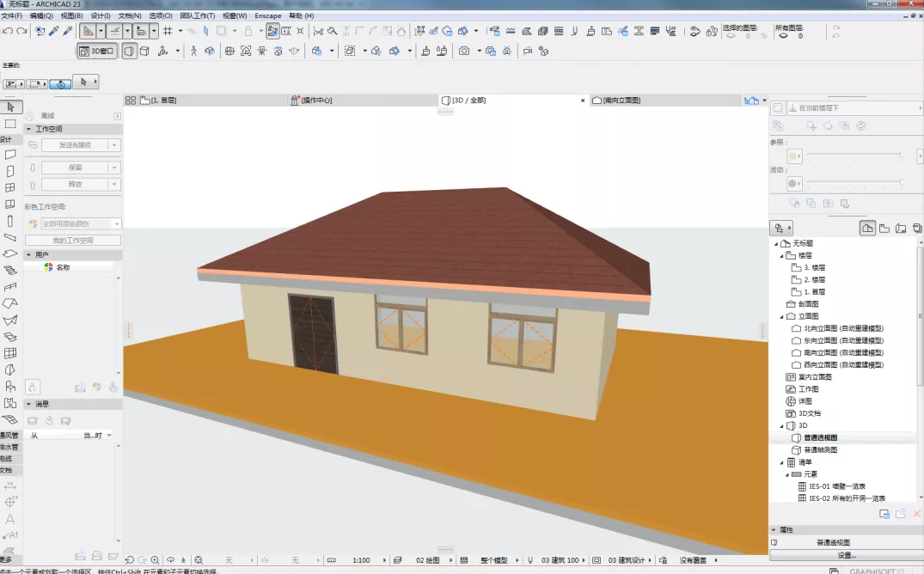Click the 我的工作空间 button
The width and height of the screenshot is (924, 574).
[x=73, y=241]
